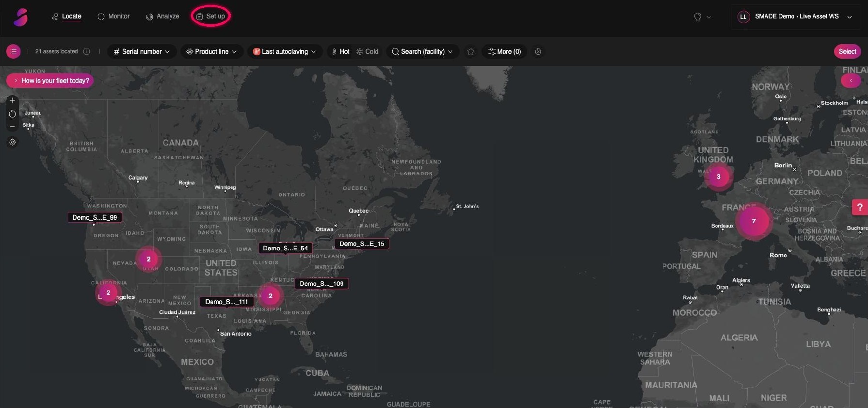Open the red question mark help

(860, 207)
